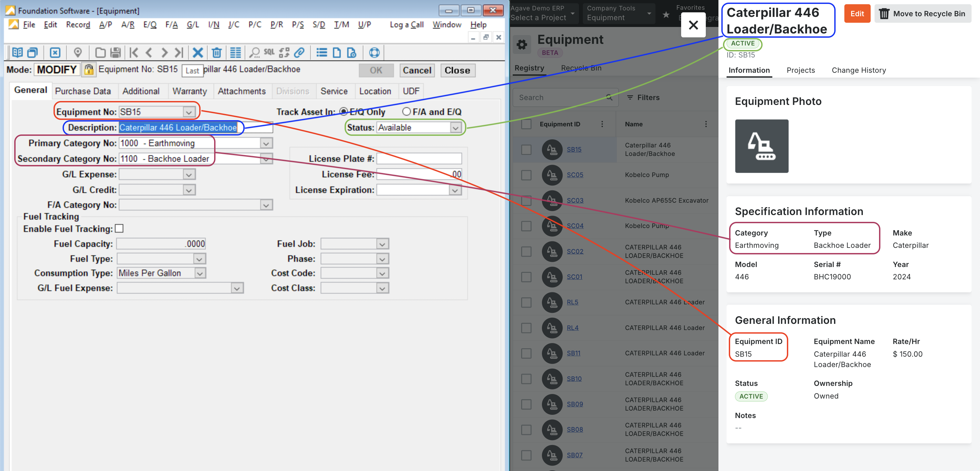Open the License Expiration dropdown
Image resolution: width=980 pixels, height=471 pixels.
click(455, 190)
